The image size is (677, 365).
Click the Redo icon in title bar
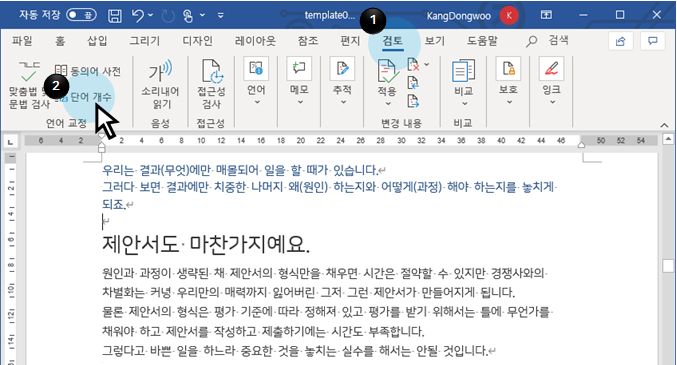[168, 16]
